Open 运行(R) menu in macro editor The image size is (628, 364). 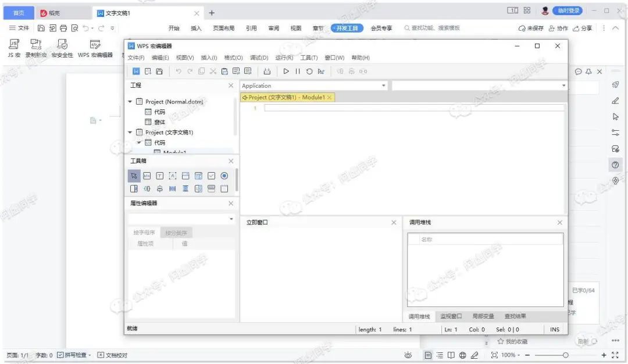[284, 58]
